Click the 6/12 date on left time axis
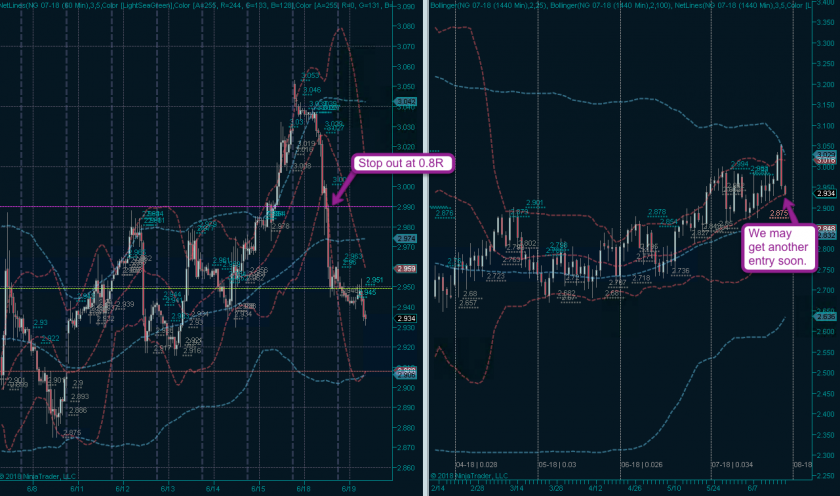 coord(121,489)
